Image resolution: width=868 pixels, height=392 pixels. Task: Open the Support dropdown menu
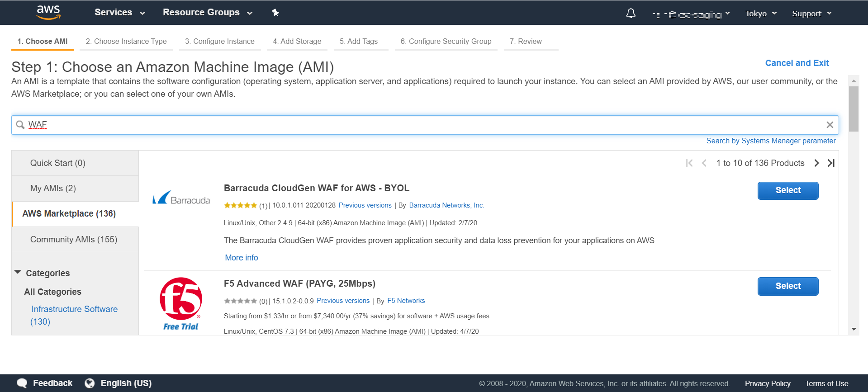click(811, 14)
